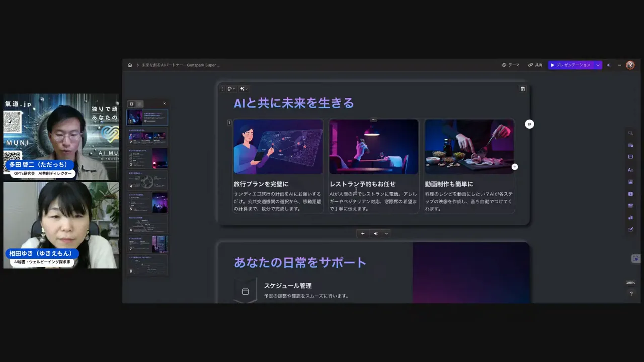The height and width of the screenshot is (362, 644).
Task: Open the slide options menu via the top-left dots
Action: click(222, 88)
